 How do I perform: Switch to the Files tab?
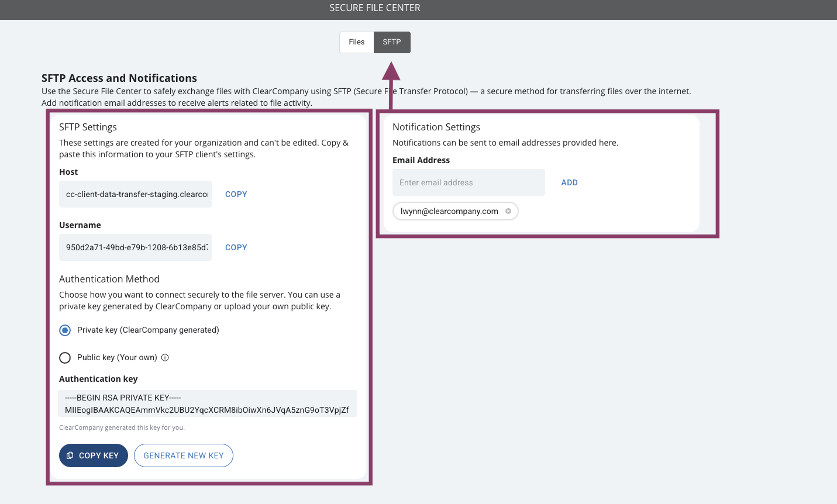point(357,42)
